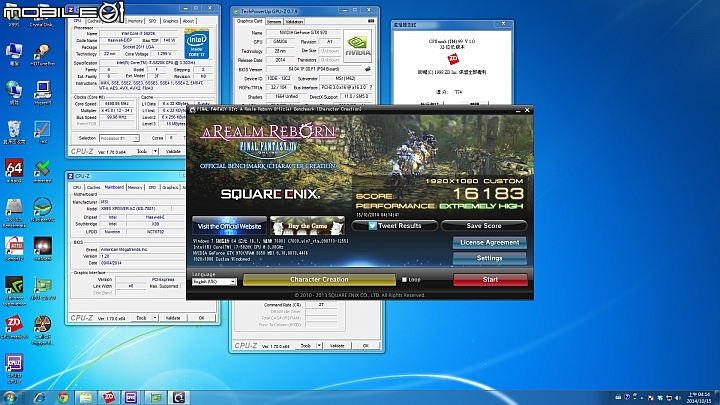The height and width of the screenshot is (405, 720).
Task: Click GPU-Z screenshot camera icon
Action: pyautogui.click(x=371, y=21)
